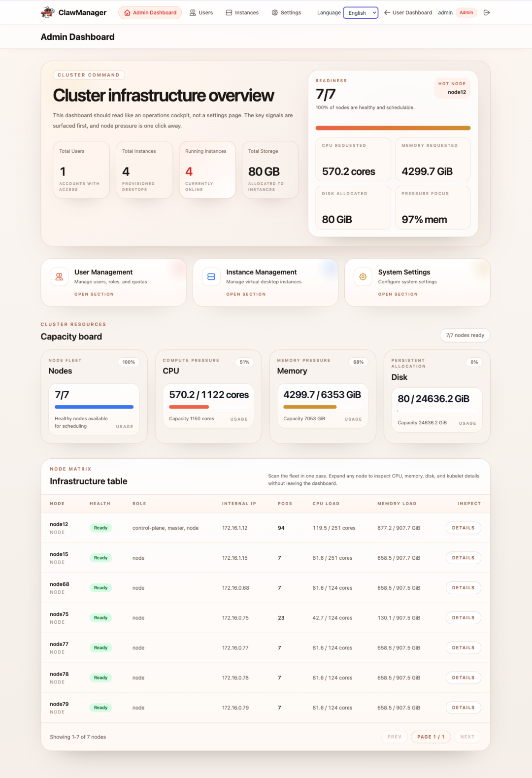
Task: Click the Total Storage 80 GB card
Action: [x=270, y=170]
